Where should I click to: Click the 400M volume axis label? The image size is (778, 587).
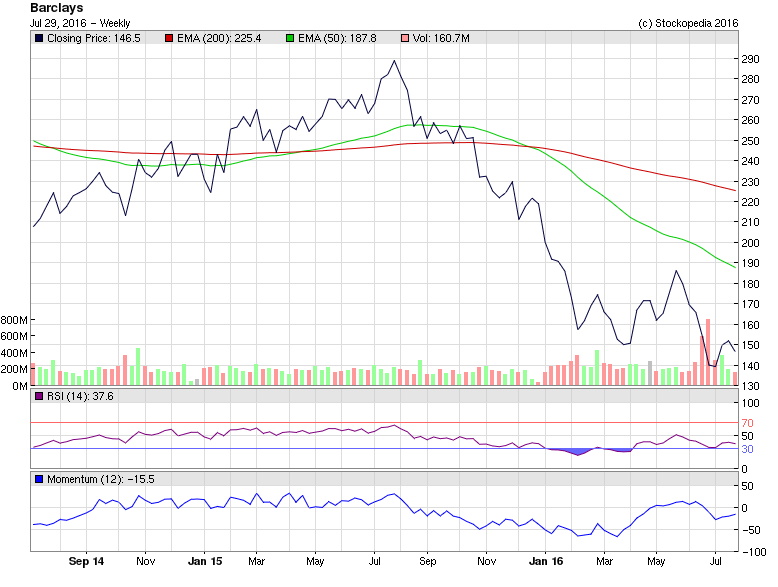tap(14, 353)
